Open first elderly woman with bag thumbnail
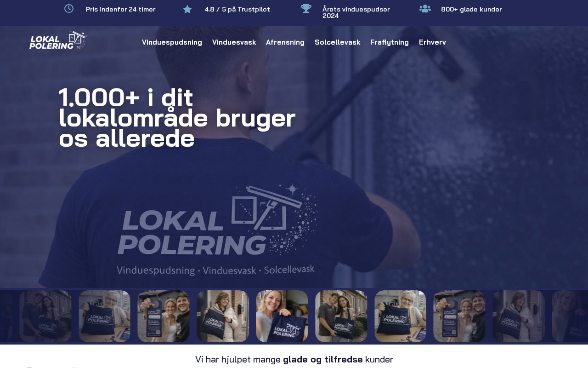The width and height of the screenshot is (588, 368). (x=104, y=316)
